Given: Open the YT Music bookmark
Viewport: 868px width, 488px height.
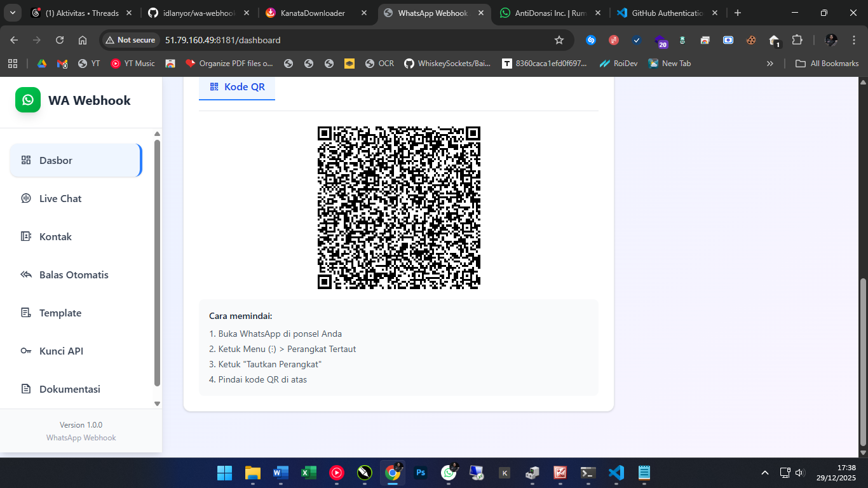Looking at the screenshot, I should (x=133, y=64).
